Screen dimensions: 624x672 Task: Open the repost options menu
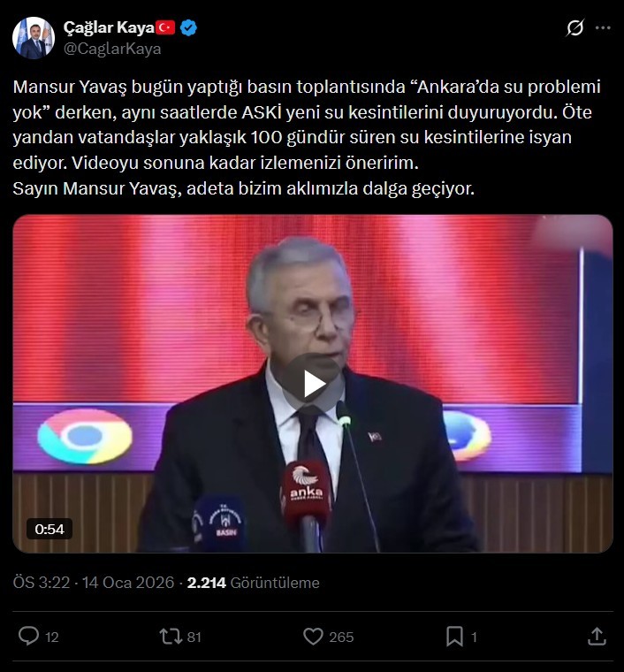tap(168, 636)
